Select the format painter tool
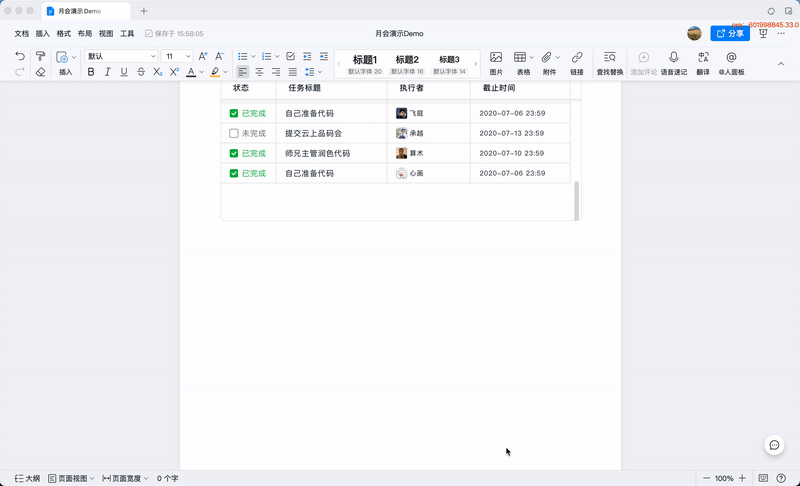This screenshot has width=800, height=486. coord(40,56)
